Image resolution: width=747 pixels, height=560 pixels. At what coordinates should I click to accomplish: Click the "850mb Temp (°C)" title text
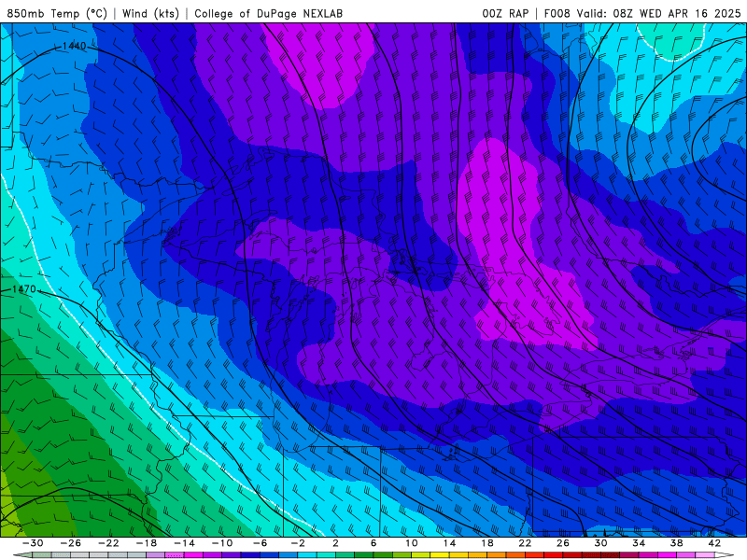57,13
